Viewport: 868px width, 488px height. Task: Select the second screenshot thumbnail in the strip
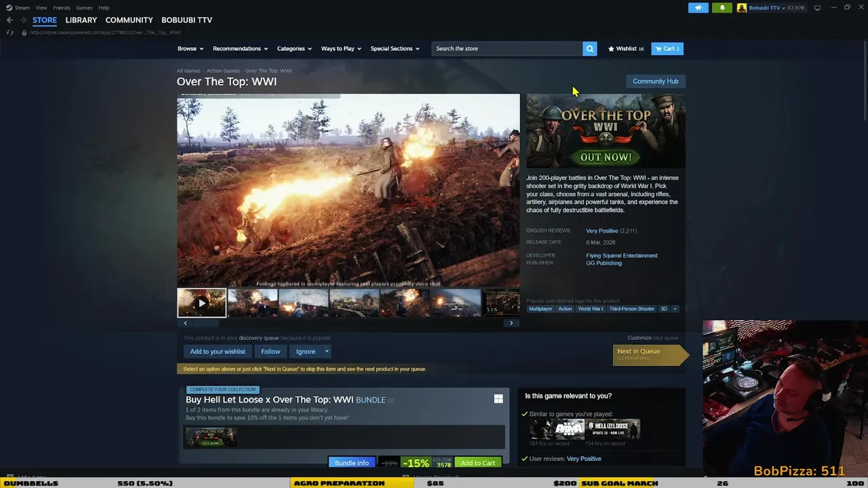pos(252,303)
